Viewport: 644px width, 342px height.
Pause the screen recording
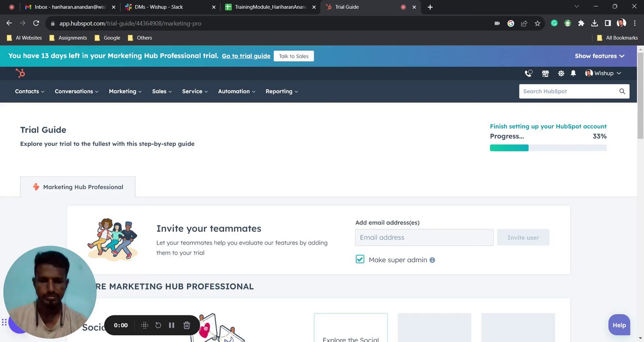coord(172,325)
